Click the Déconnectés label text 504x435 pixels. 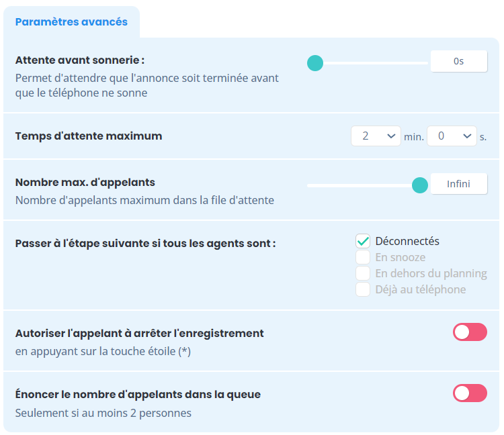pyautogui.click(x=407, y=241)
